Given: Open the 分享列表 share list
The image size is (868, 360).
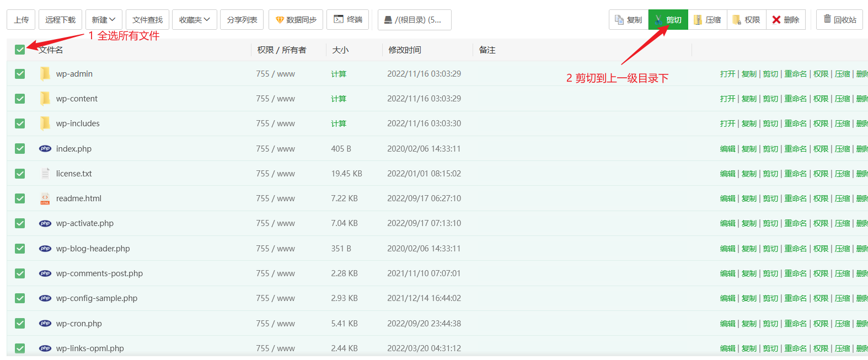Looking at the screenshot, I should (x=242, y=20).
